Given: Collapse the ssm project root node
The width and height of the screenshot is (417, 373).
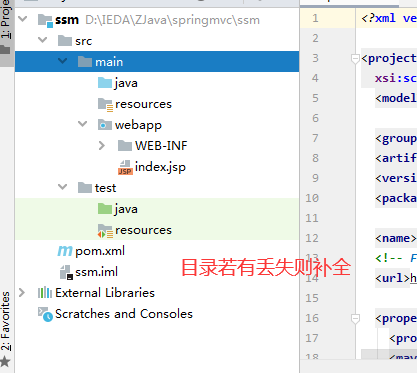Looking at the screenshot, I should 23,19.
